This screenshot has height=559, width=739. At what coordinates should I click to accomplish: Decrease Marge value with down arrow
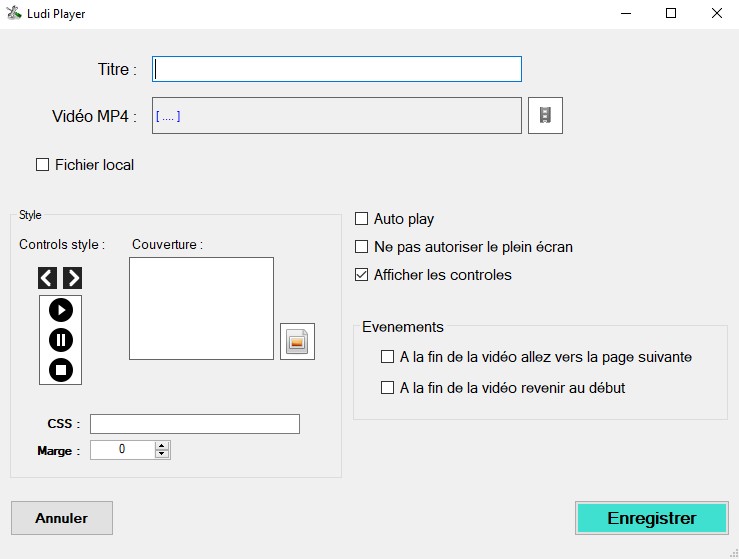coord(162,454)
